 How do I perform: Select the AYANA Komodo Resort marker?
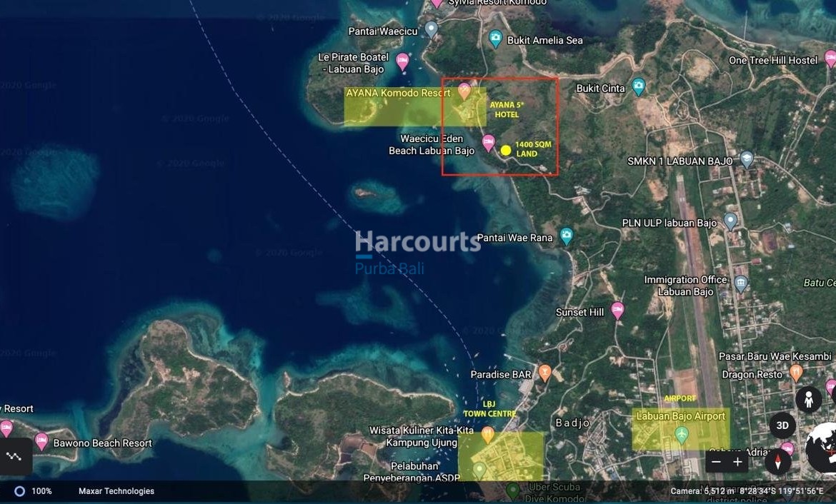point(464,91)
